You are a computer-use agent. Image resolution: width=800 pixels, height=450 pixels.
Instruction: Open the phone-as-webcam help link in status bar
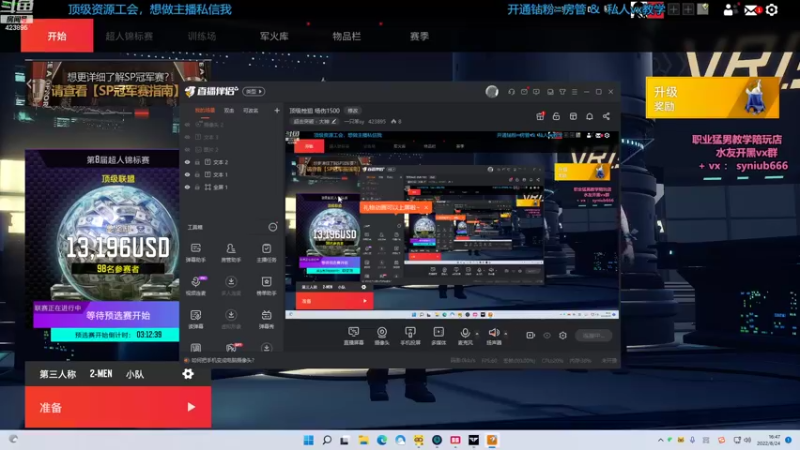coord(220,360)
